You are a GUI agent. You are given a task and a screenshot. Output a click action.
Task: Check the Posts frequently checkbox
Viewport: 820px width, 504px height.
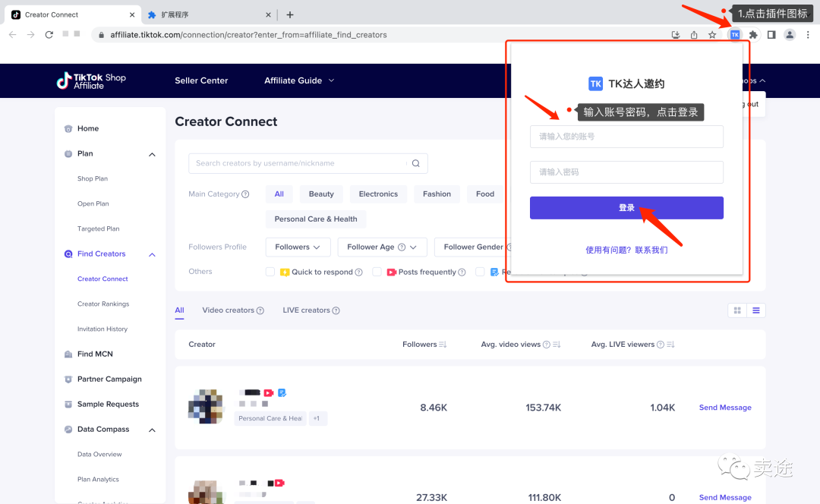coord(377,272)
